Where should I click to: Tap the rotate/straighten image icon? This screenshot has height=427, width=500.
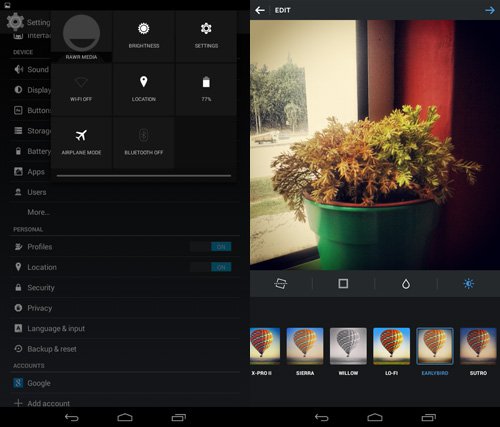click(281, 284)
